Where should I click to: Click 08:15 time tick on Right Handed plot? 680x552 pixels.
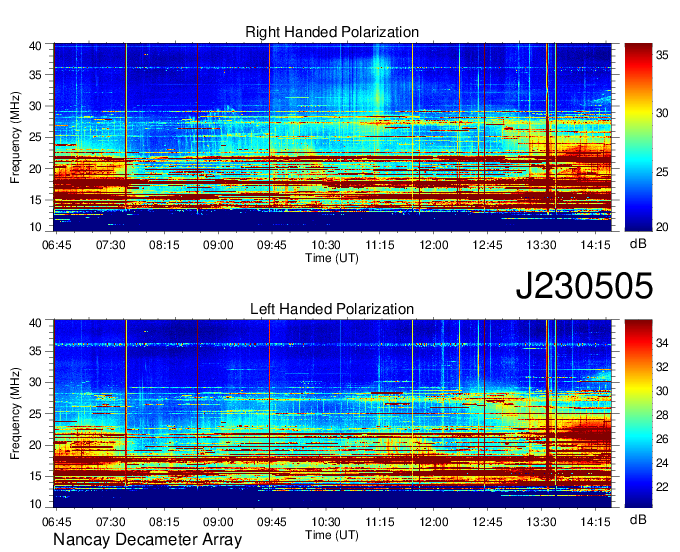click(164, 245)
